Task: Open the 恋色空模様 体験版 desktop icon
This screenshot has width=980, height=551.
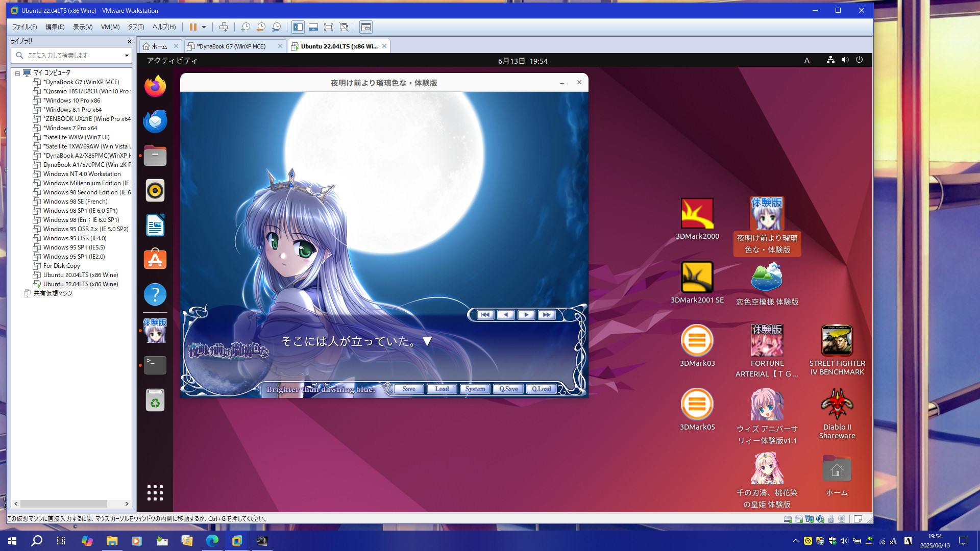Action: click(767, 284)
